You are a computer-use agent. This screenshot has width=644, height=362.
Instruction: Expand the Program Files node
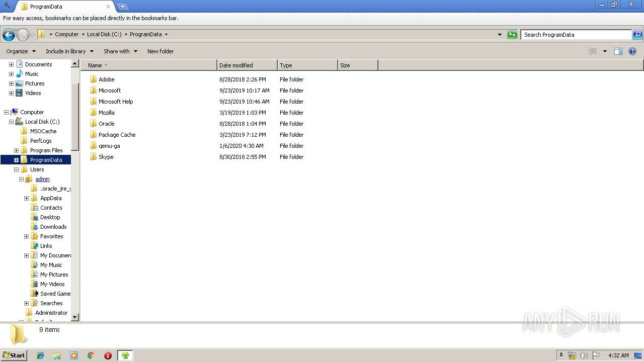coord(16,150)
